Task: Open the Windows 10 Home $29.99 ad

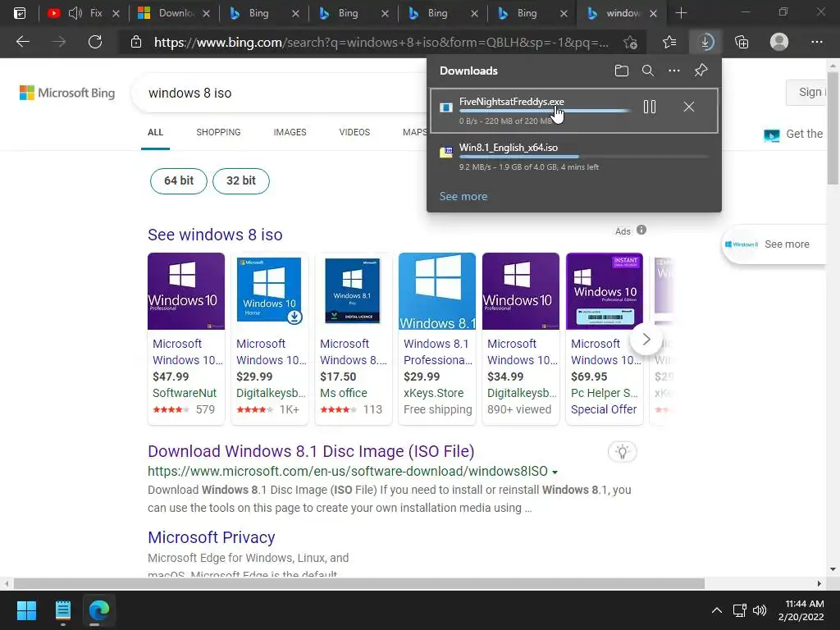Action: 269,339
